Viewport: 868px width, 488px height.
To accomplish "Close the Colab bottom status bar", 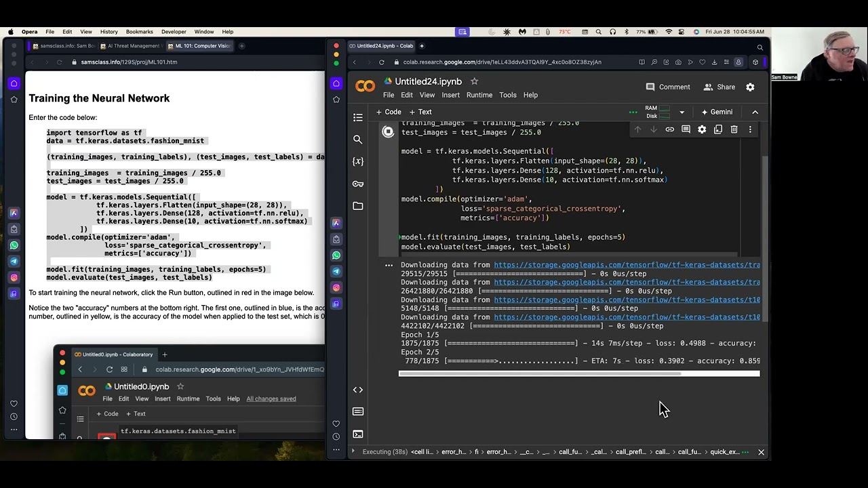I will click(x=761, y=452).
